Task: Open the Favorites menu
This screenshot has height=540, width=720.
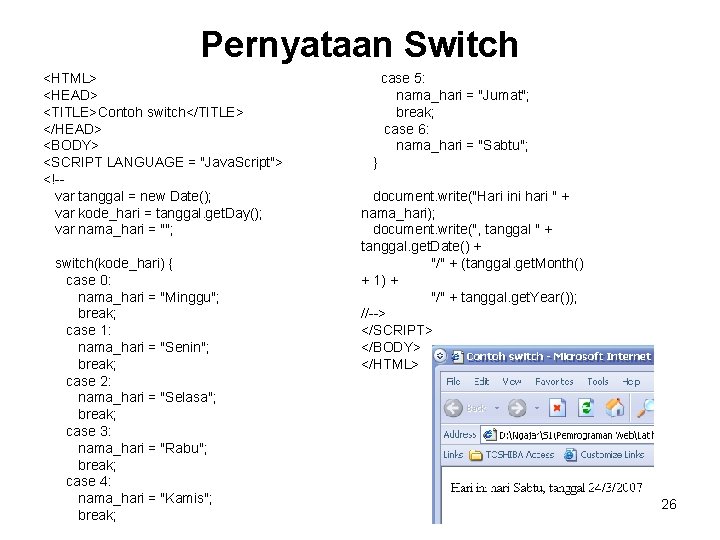Action: (x=554, y=382)
